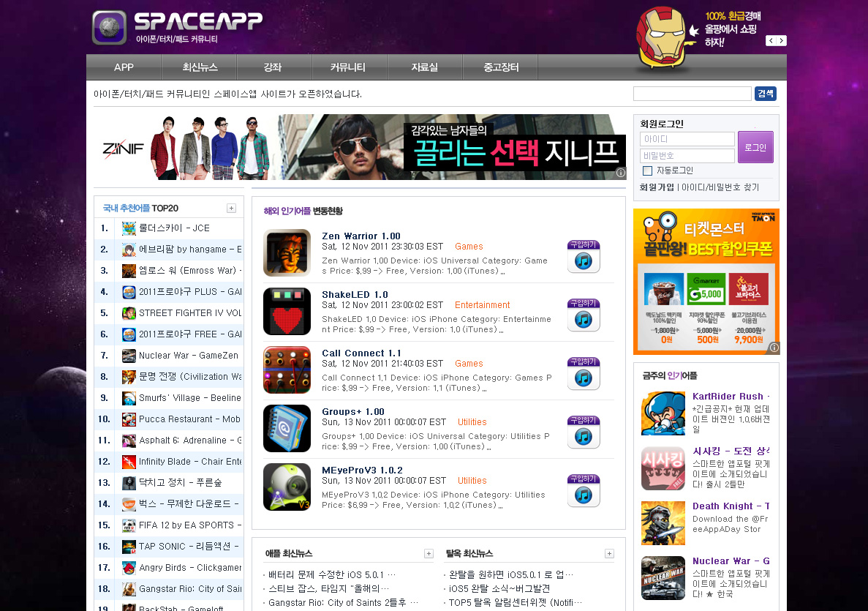This screenshot has width=868, height=611.
Task: Open the ShakeLED heart app icon
Action: click(x=287, y=311)
